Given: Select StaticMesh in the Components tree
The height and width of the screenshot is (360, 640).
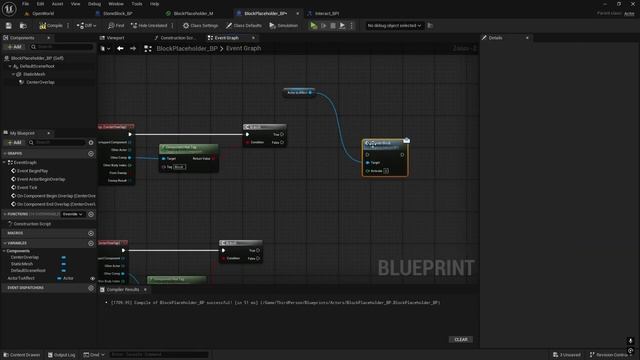Looking at the screenshot, I should coord(34,74).
